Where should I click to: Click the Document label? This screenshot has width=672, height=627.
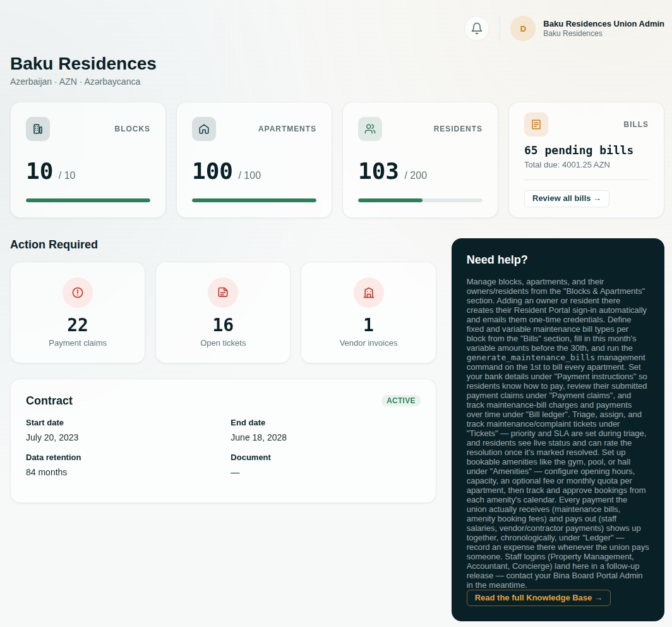click(x=251, y=457)
